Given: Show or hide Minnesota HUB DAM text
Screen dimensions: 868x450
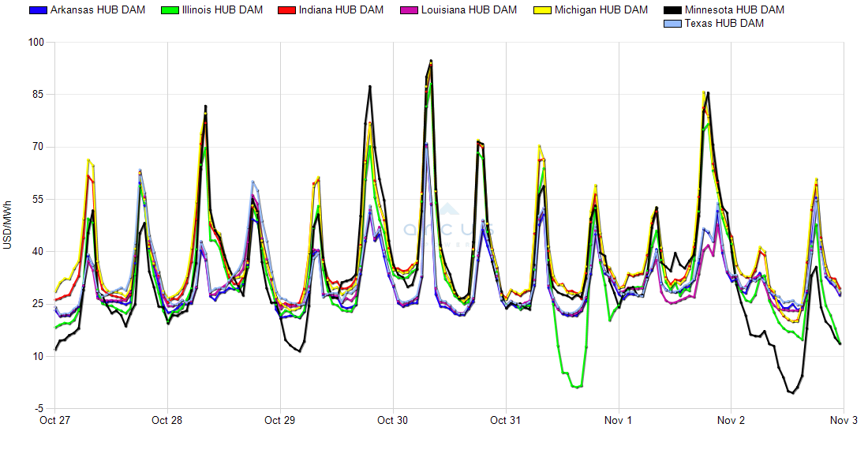Looking at the screenshot, I should pos(734,10).
